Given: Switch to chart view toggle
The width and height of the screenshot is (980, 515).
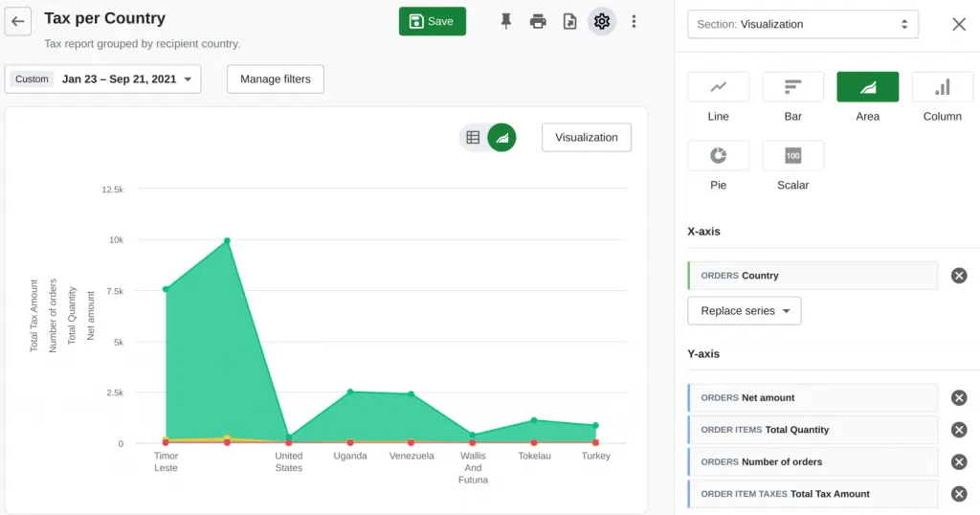Looking at the screenshot, I should [x=501, y=138].
